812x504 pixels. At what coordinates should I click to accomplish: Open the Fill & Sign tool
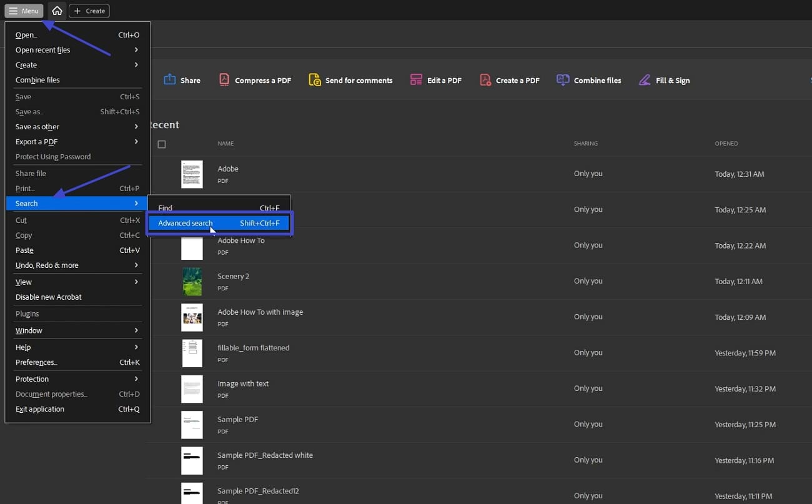pos(664,80)
